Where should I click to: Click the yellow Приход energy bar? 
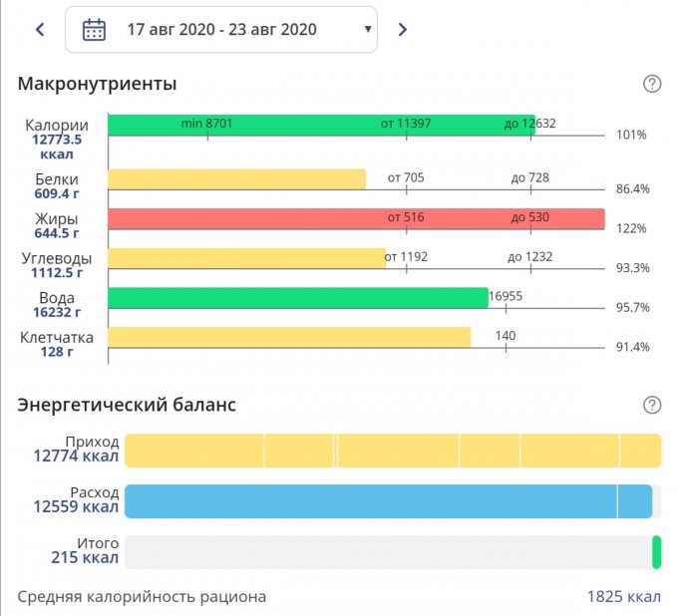(x=392, y=451)
